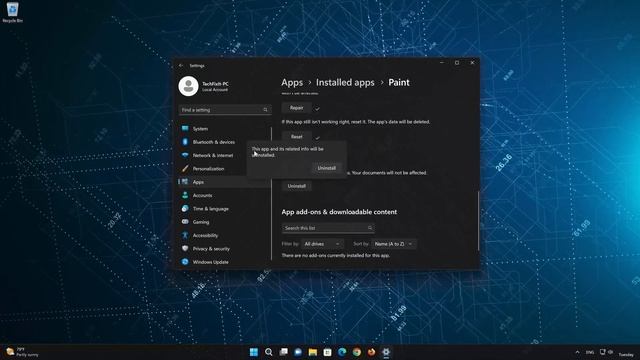640x360 pixels.
Task: Click the Personalization paintbrush icon
Action: tap(185, 169)
